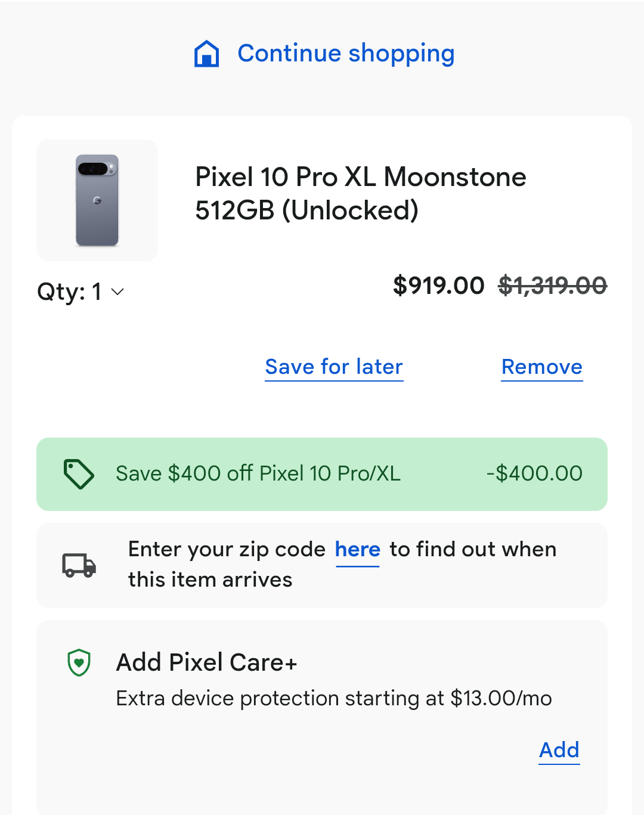The image size is (644, 815).
Task: Select the Pixel 10 Pro XL Moonstone title
Action: [360, 193]
